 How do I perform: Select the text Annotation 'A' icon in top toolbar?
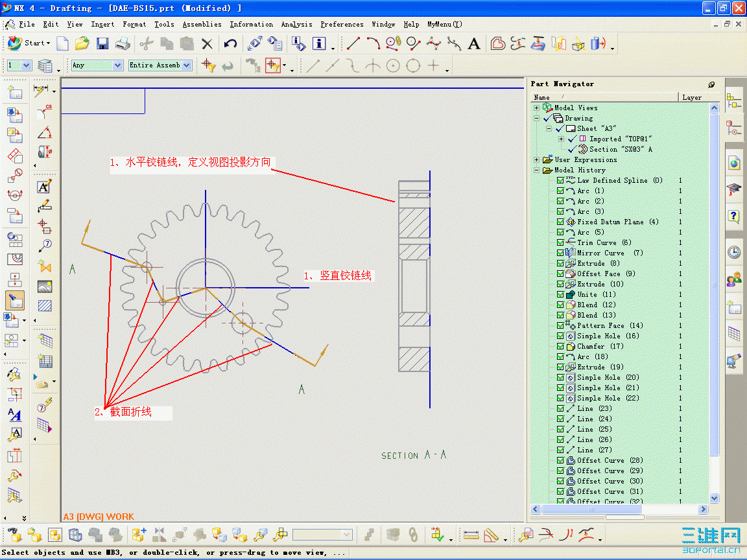click(x=473, y=44)
